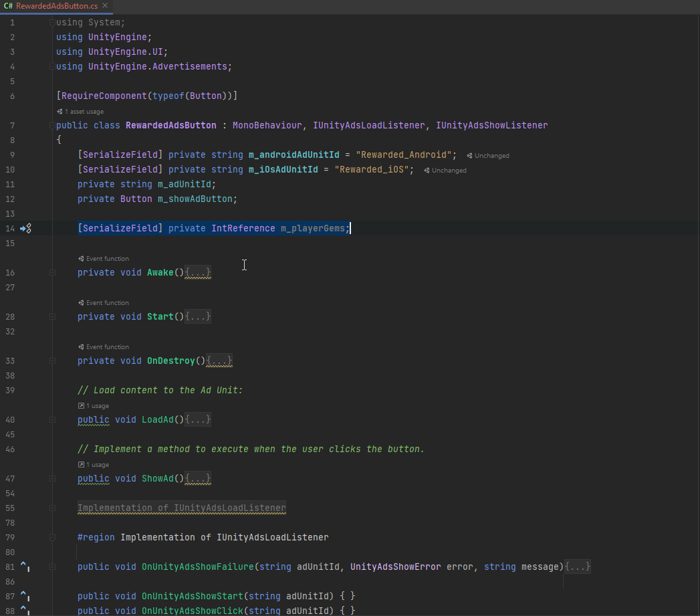Image resolution: width=700 pixels, height=616 pixels.
Task: Click the "Rewarded_iOS" string literal
Action: (372, 169)
